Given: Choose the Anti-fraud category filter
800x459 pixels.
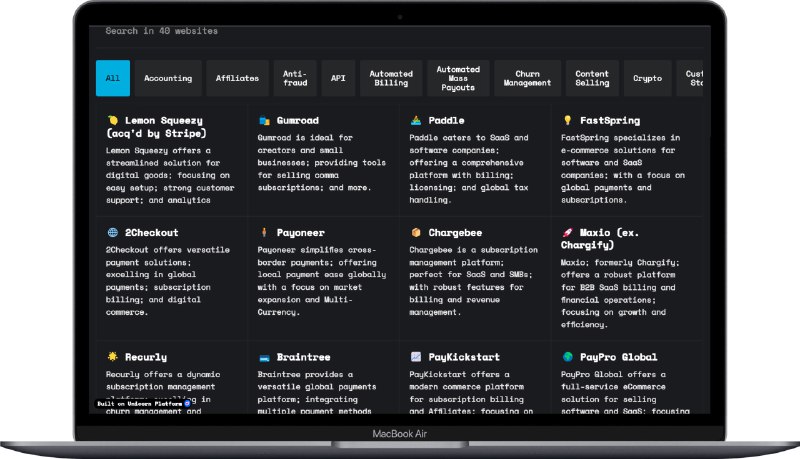Looking at the screenshot, I should [x=295, y=78].
